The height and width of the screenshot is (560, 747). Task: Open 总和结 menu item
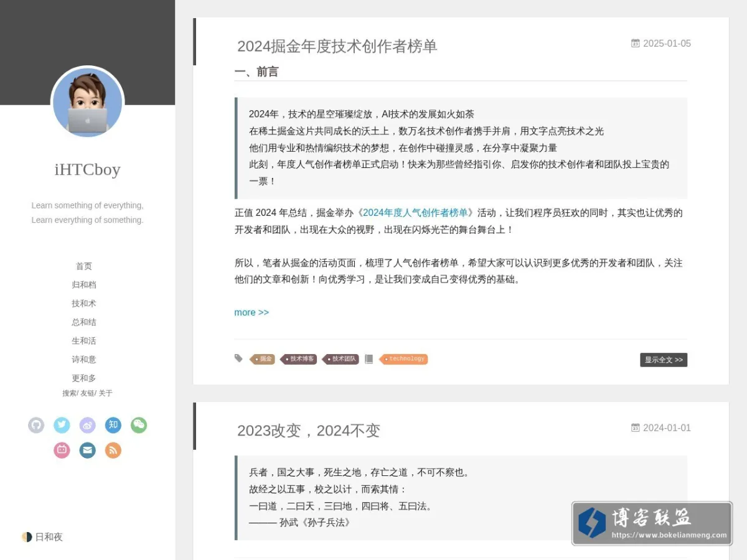tap(84, 322)
